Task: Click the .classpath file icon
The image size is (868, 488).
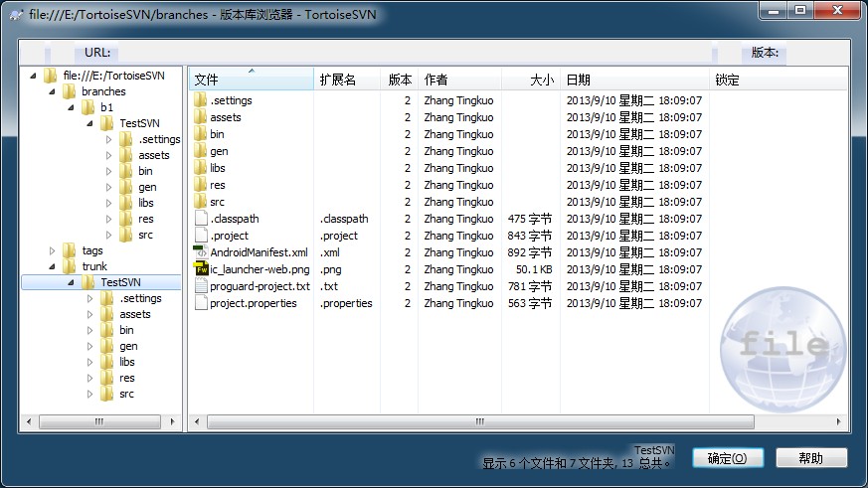Action: tap(201, 219)
